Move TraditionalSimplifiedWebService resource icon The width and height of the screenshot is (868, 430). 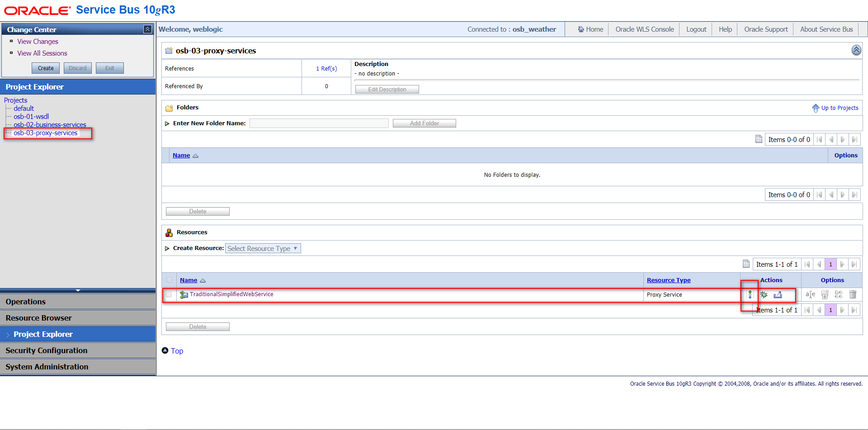pyautogui.click(x=825, y=295)
